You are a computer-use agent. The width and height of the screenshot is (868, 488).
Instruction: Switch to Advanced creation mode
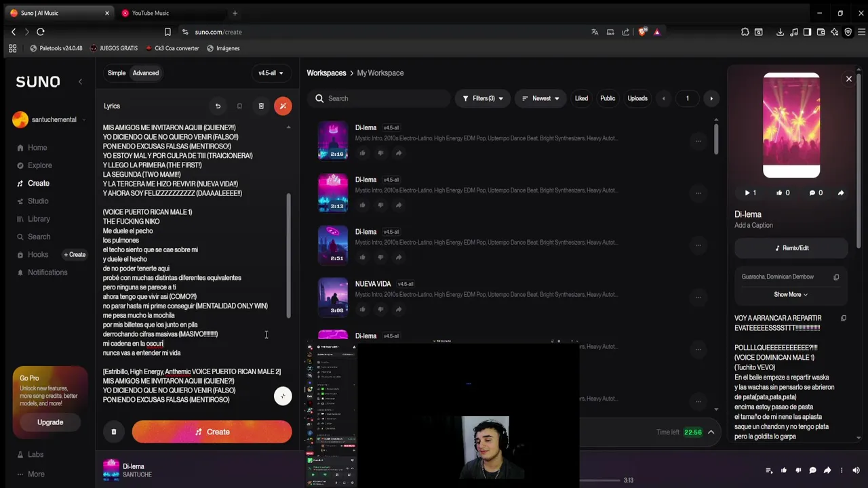(146, 73)
